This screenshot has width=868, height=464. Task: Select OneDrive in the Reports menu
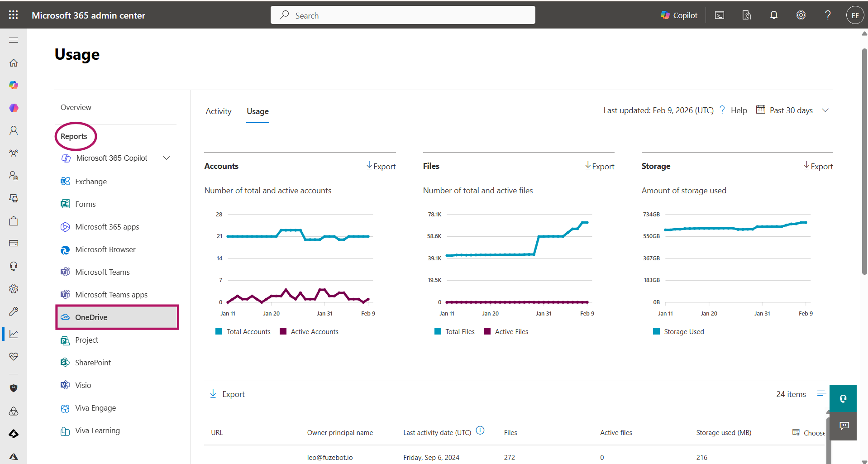tap(91, 317)
